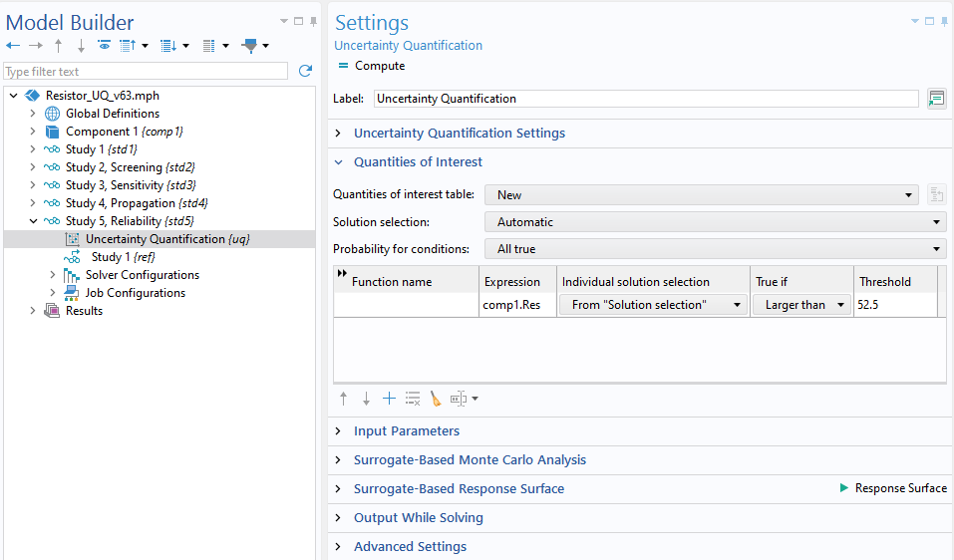
Task: Open the 'Larger than' True if dropdown
Action: tap(801, 305)
